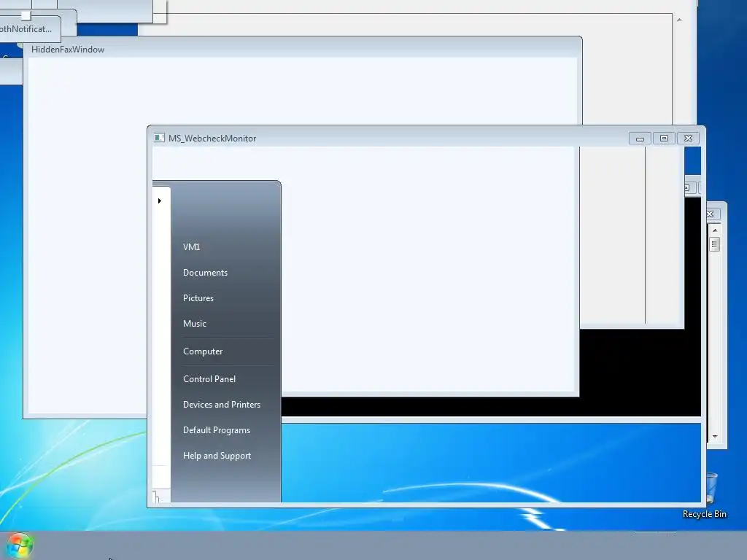Click the scroll down arrow on right window
This screenshot has width=747, height=560.
click(x=715, y=437)
